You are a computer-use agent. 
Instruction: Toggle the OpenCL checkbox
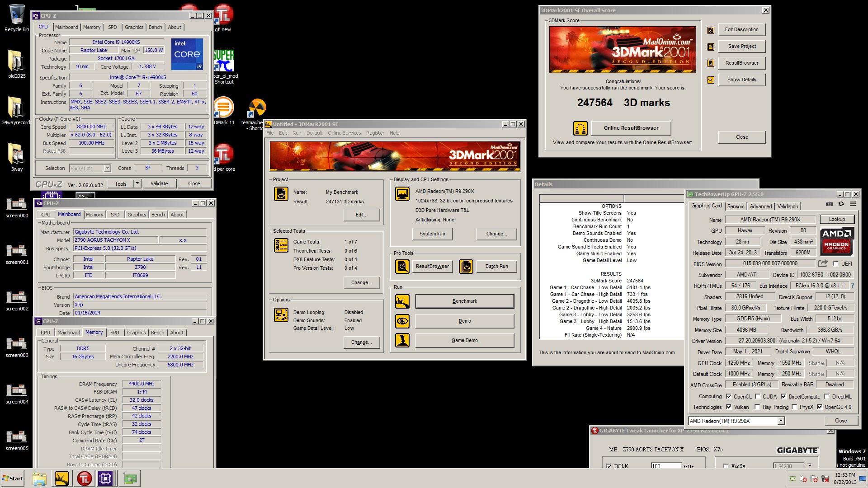[x=729, y=397]
